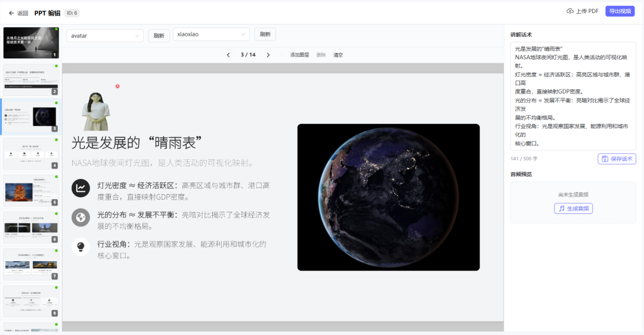Open the xiaoxiao voice dropdown
This screenshot has width=644, height=335.
point(211,34)
